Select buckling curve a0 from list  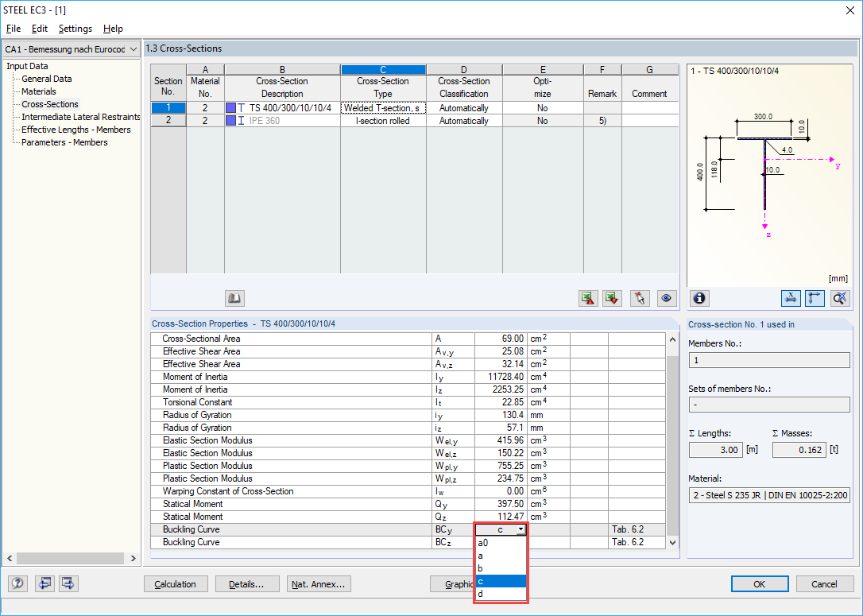tap(501, 543)
